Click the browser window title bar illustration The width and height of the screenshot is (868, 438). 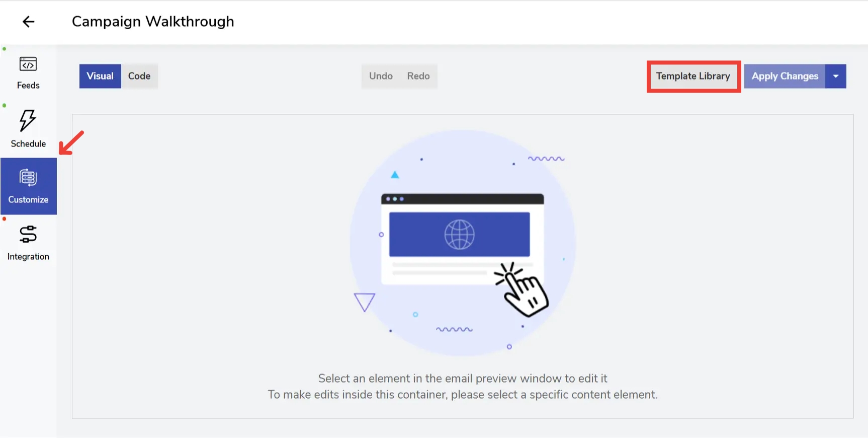click(x=462, y=199)
